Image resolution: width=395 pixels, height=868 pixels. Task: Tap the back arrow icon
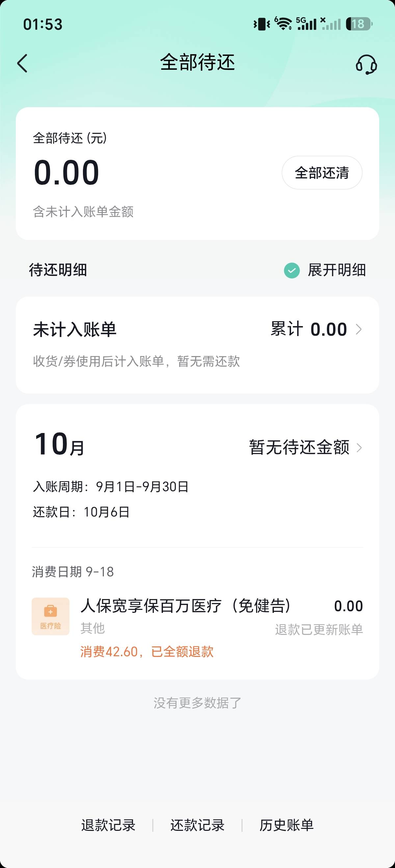click(22, 63)
